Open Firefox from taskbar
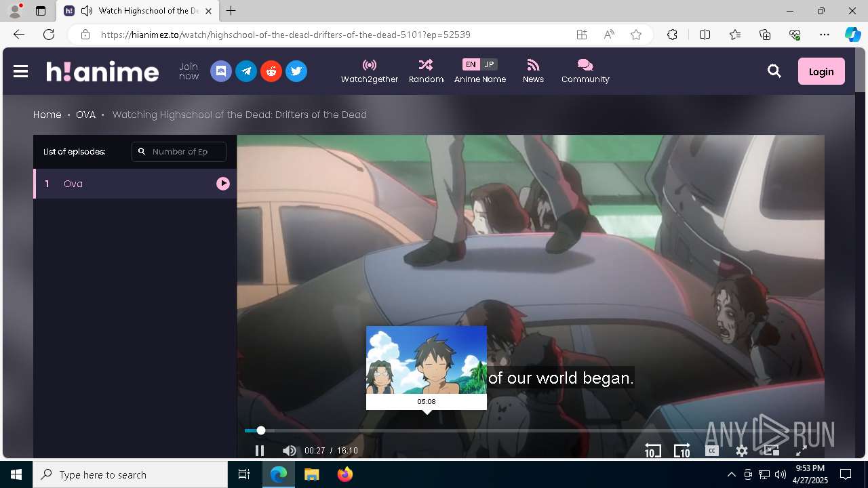868x488 pixels. [x=345, y=474]
